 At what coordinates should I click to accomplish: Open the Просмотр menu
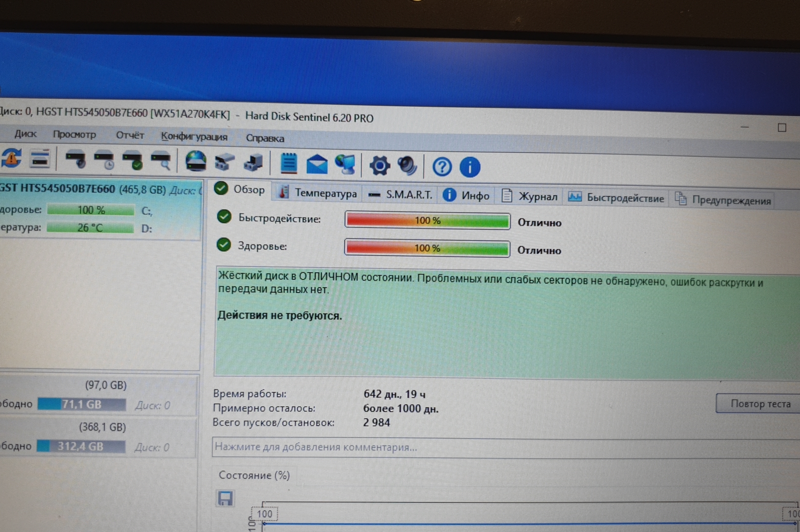pyautogui.click(x=74, y=134)
